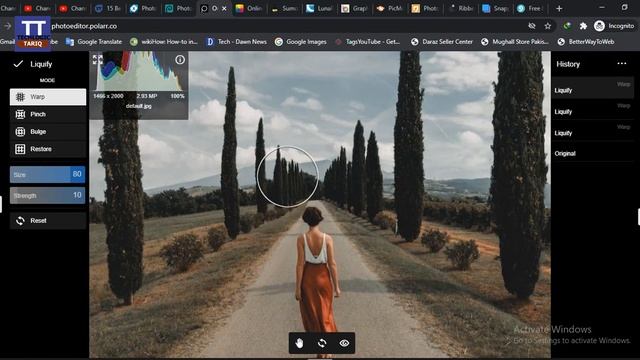Select the third Liquify history entry
Image resolution: width=640 pixels, height=360 pixels.
pyautogui.click(x=593, y=131)
